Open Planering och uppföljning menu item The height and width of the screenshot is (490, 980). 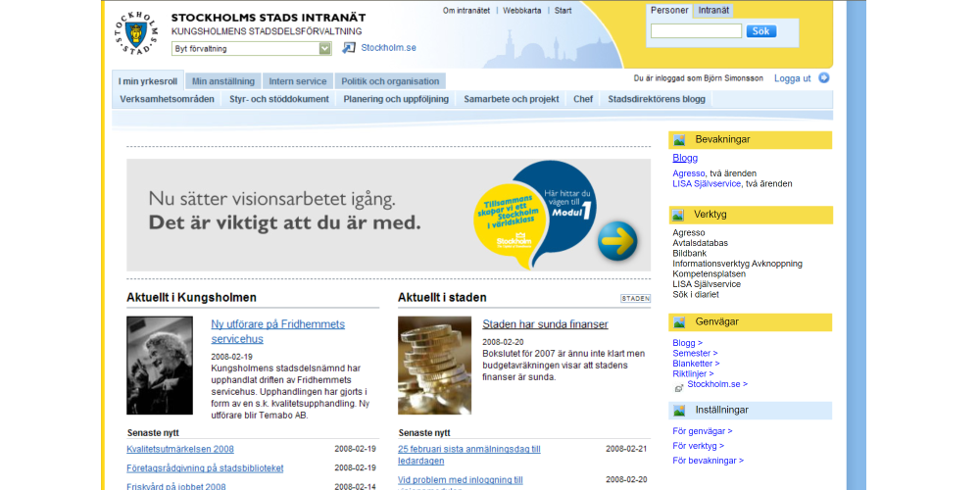396,99
